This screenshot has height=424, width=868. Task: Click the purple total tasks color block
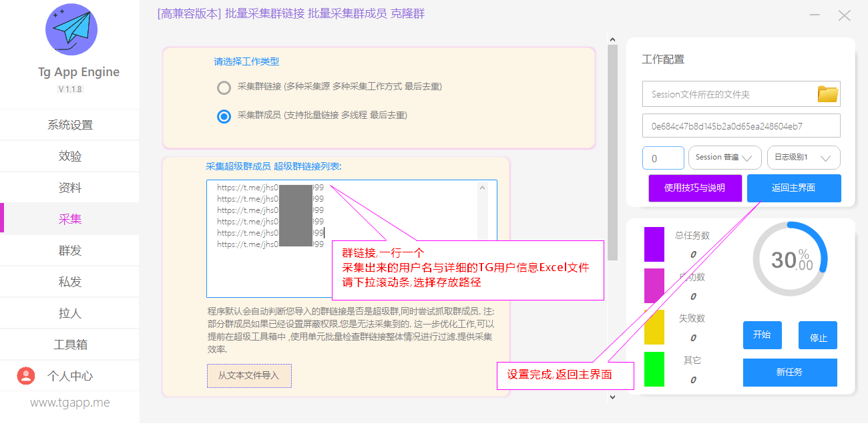(x=654, y=244)
